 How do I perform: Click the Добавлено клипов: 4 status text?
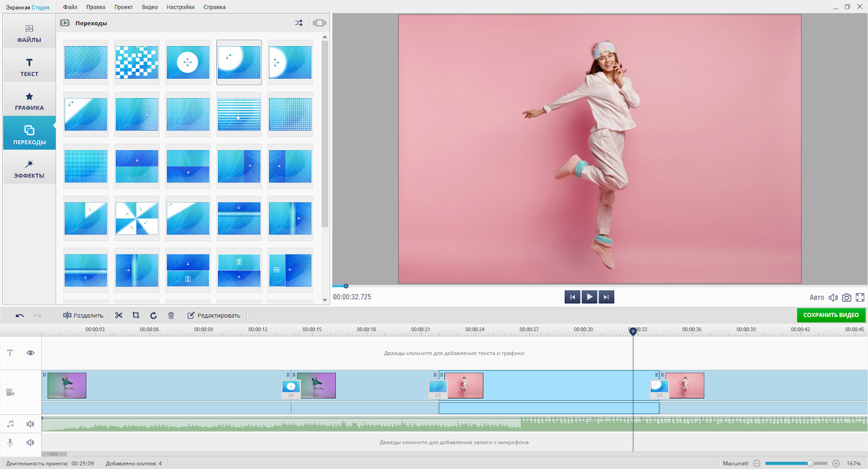(133, 464)
